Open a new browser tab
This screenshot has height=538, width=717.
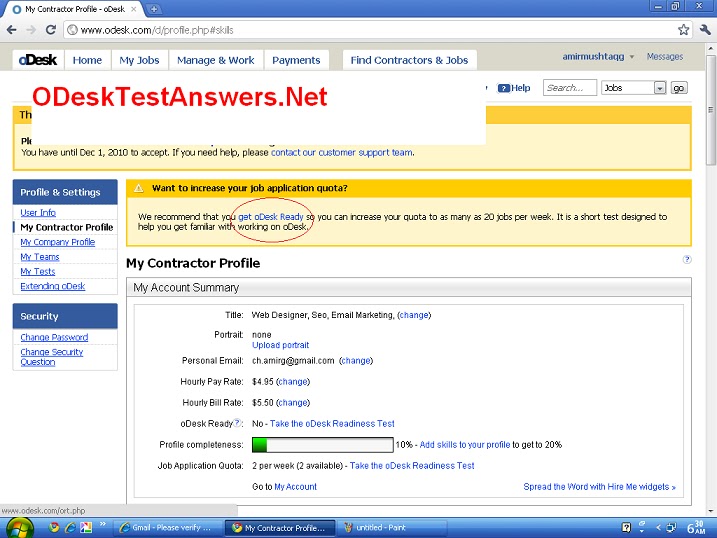154,9
